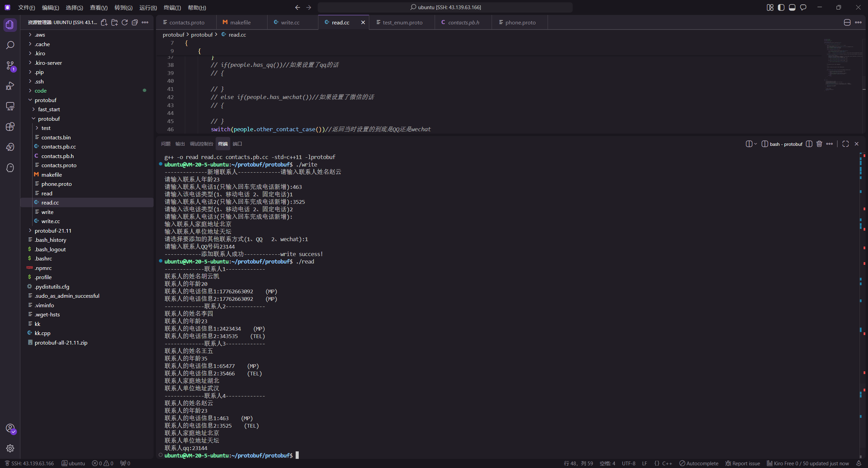Image resolution: width=868 pixels, height=468 pixels.
Task: Open the terminal launch profile dropdown arrow
Action: coord(755,144)
